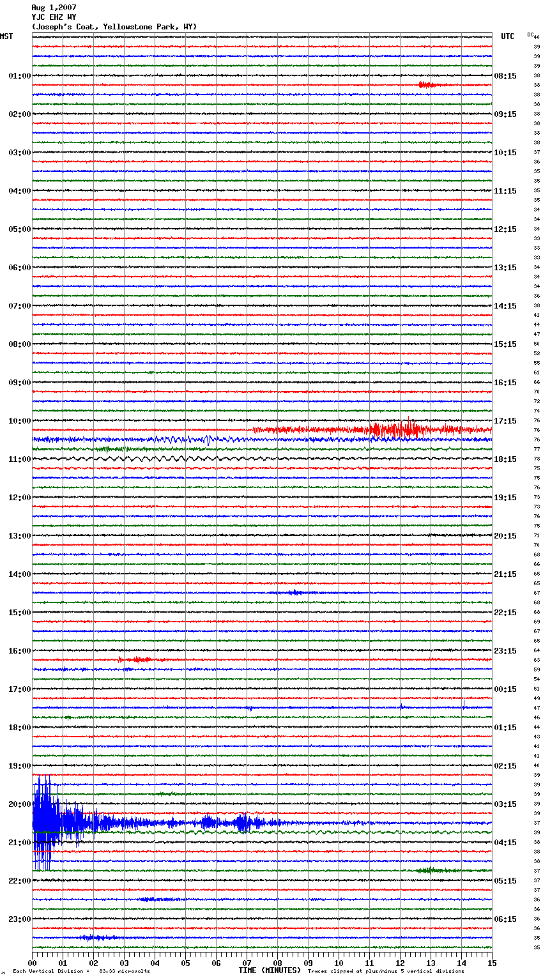Click the "TIME (MINUTES)" axis label
The image size is (543, 980).
pos(270,970)
